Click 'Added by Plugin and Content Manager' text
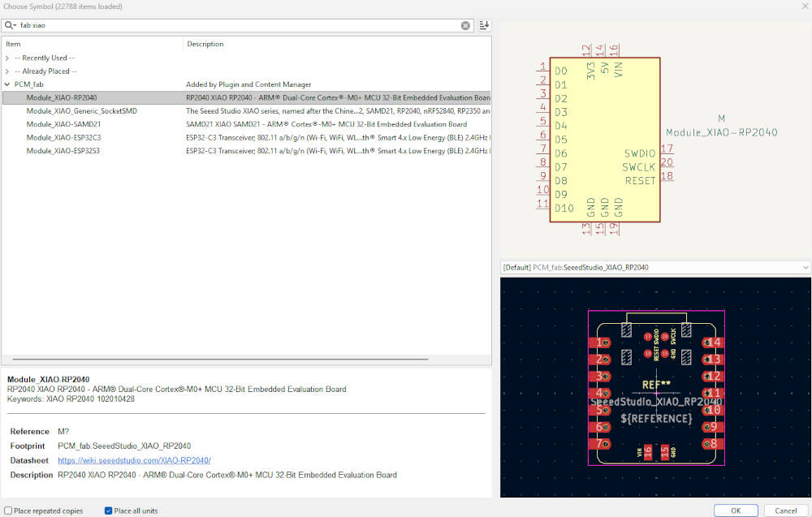This screenshot has width=812, height=517. (248, 84)
